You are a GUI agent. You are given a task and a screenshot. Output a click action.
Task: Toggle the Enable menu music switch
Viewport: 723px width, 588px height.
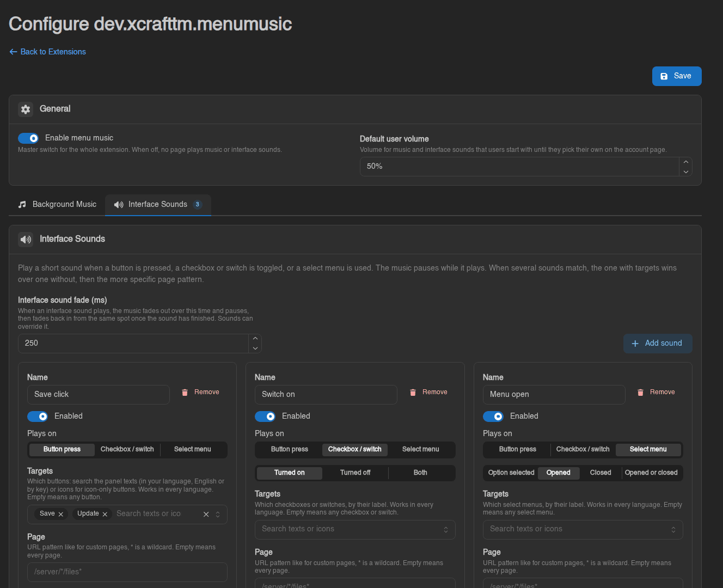pos(28,138)
